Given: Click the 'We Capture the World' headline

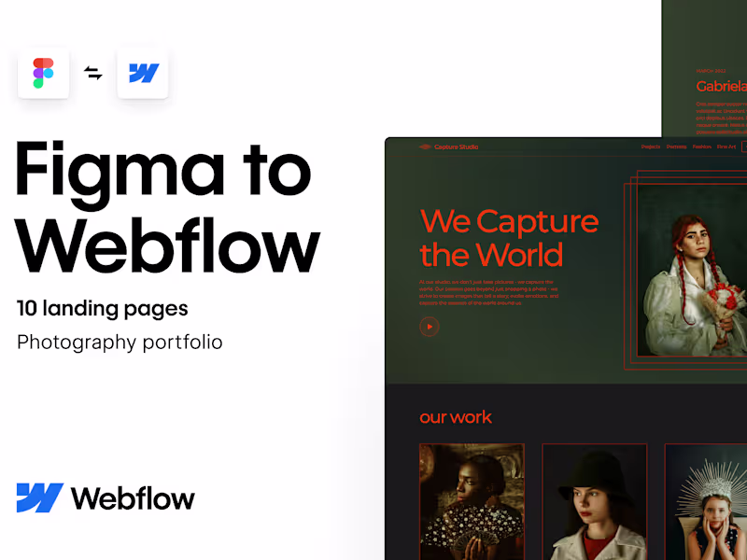Looking at the screenshot, I should click(x=509, y=238).
